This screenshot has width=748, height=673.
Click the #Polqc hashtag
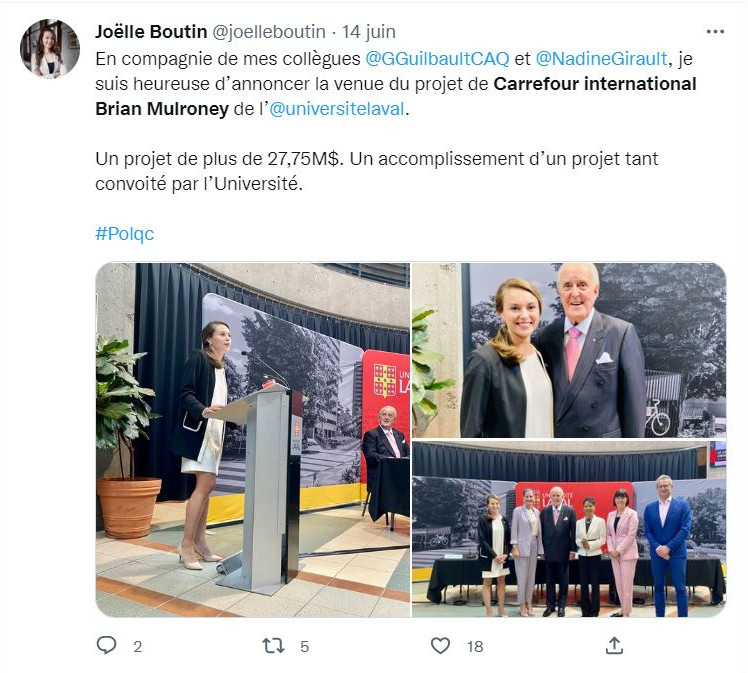point(125,234)
